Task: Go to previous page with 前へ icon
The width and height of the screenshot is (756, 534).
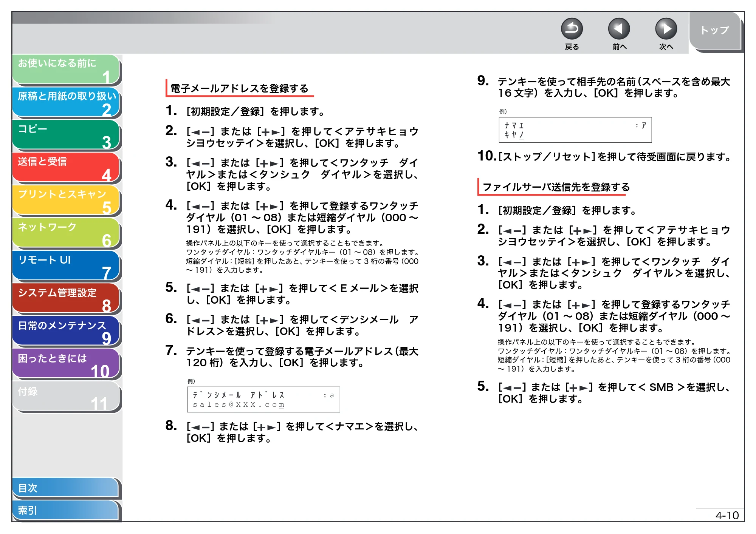Action: pos(619,29)
